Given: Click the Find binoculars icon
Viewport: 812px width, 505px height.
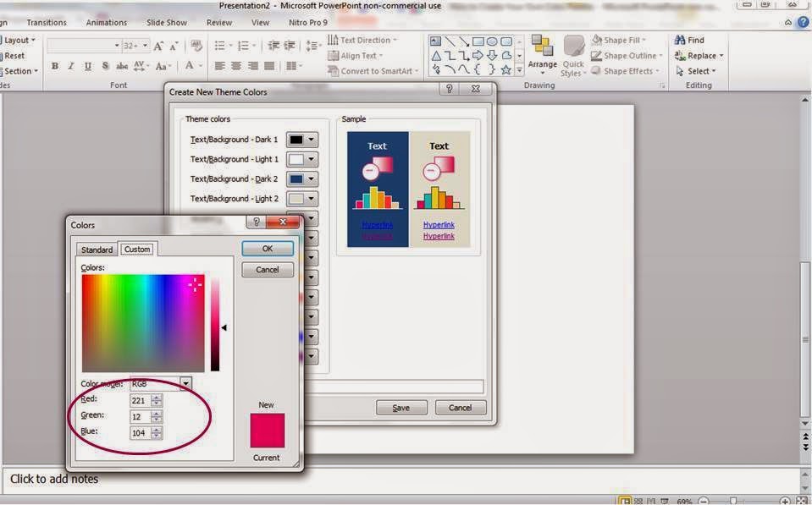Looking at the screenshot, I should click(x=680, y=40).
